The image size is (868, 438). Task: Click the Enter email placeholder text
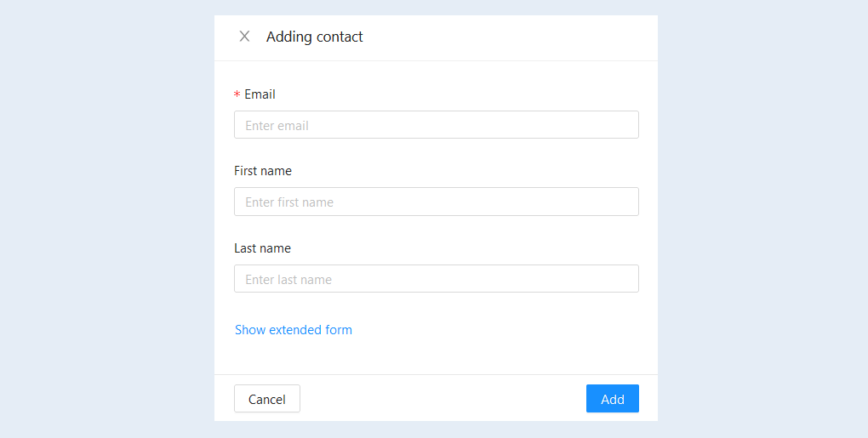tap(277, 126)
